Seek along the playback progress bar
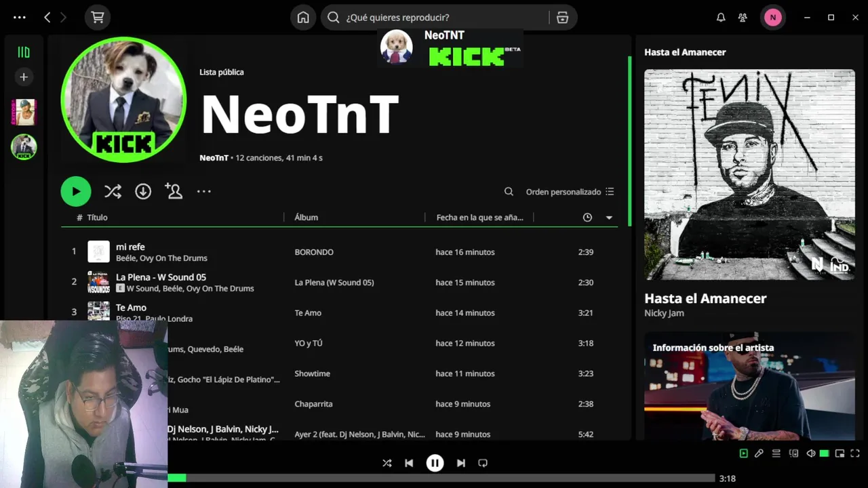Screen dimensions: 868x488 [x=441, y=479]
